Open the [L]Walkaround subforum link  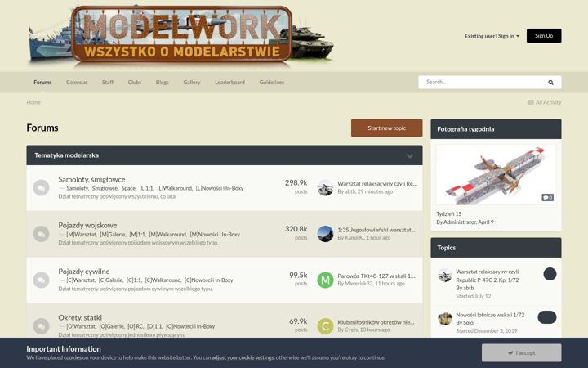point(175,188)
